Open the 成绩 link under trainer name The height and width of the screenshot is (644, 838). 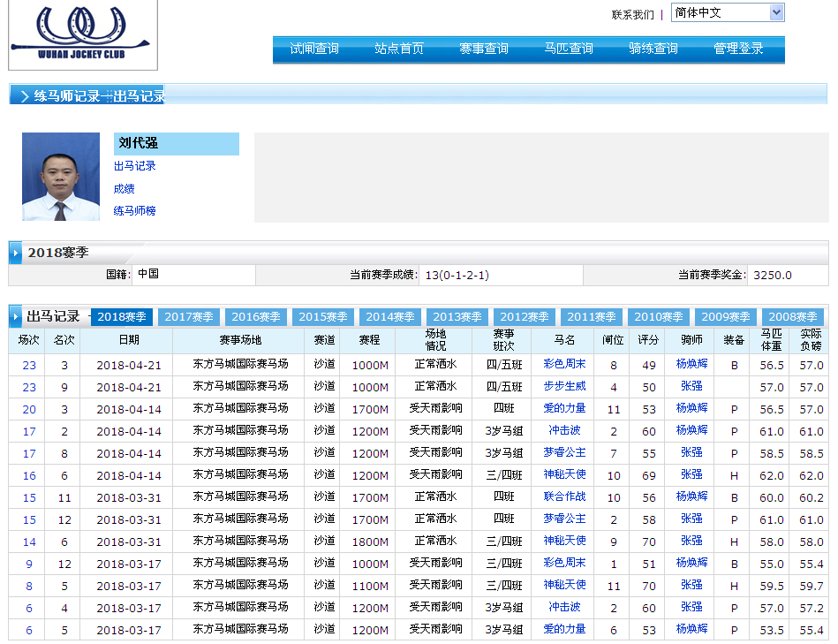[x=124, y=189]
